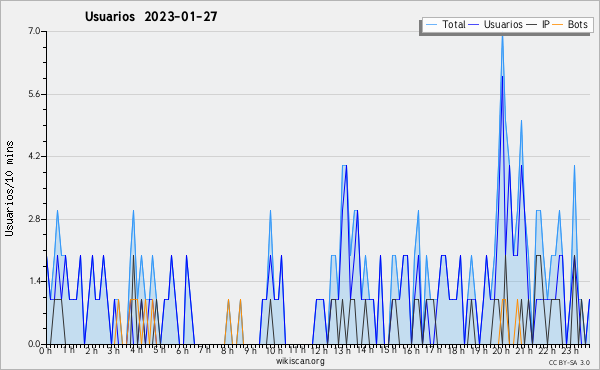Viewport: 600px width, 370px height.
Task: Click the chart title 'Usuarios 2023-01-27'
Action: (151, 17)
